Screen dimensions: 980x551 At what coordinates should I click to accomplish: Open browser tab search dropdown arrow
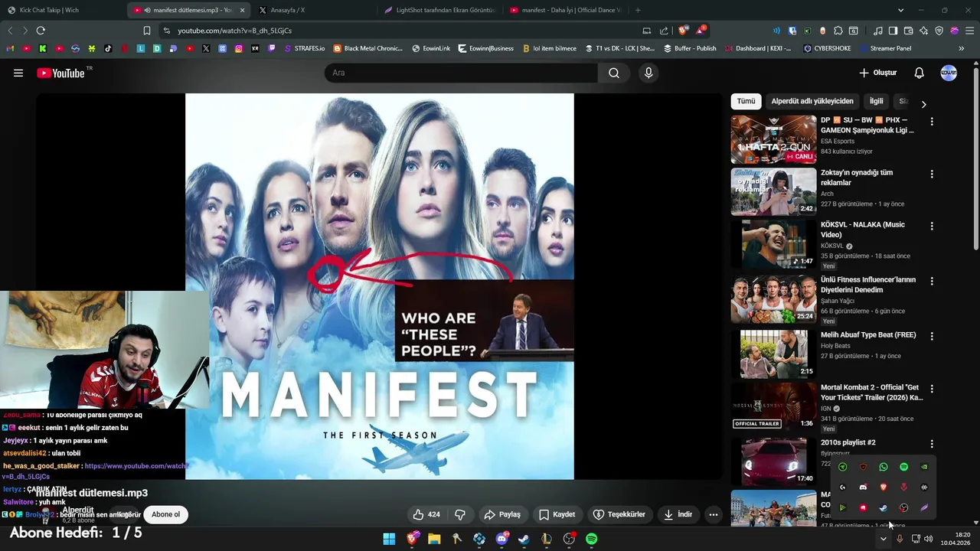point(900,10)
